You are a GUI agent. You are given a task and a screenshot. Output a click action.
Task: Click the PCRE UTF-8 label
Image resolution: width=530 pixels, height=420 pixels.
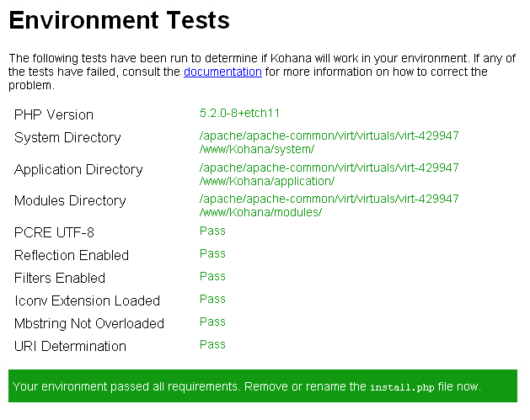pos(54,232)
